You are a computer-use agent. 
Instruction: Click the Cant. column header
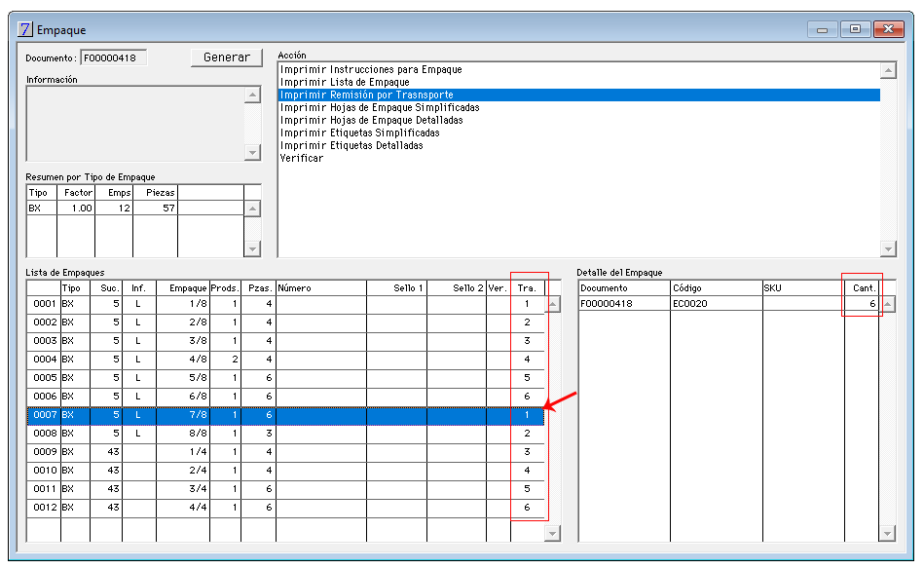(862, 288)
